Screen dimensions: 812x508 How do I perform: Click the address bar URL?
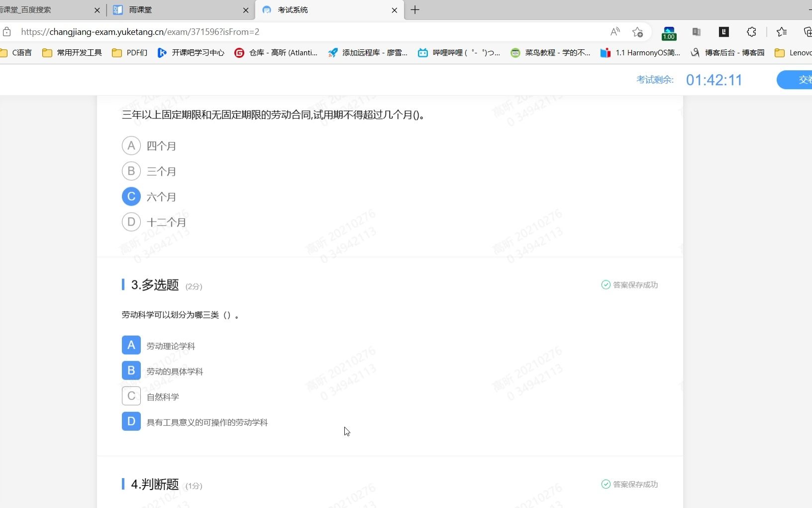coord(140,32)
